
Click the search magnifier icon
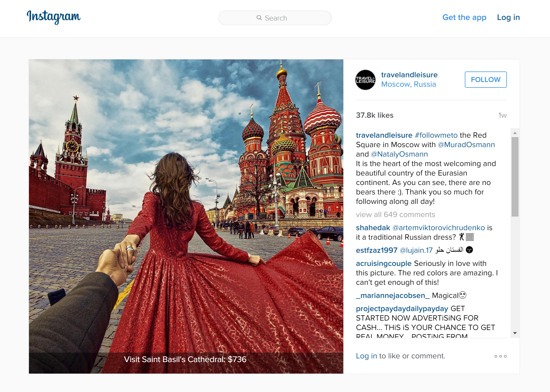259,18
